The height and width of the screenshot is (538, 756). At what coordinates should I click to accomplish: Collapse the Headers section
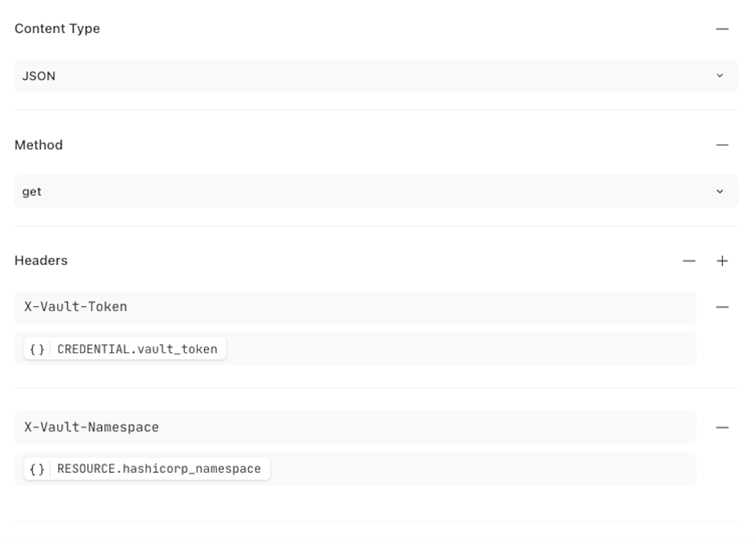point(690,261)
